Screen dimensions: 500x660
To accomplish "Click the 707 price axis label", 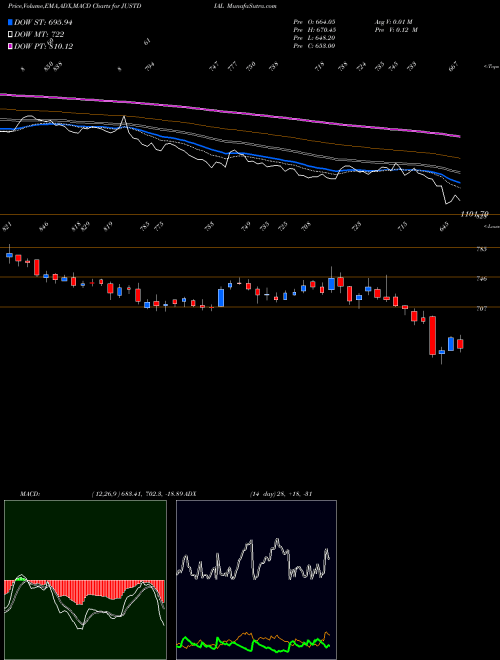I will (482, 309).
